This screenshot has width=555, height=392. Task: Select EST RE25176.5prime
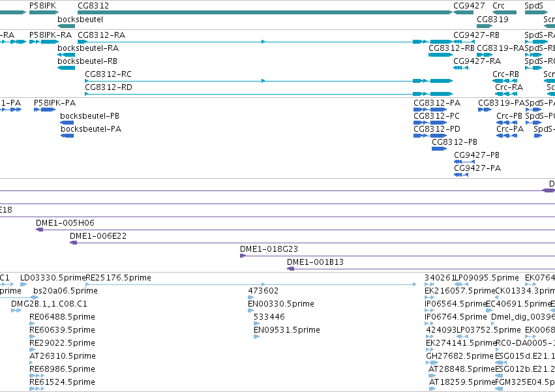tap(251, 284)
